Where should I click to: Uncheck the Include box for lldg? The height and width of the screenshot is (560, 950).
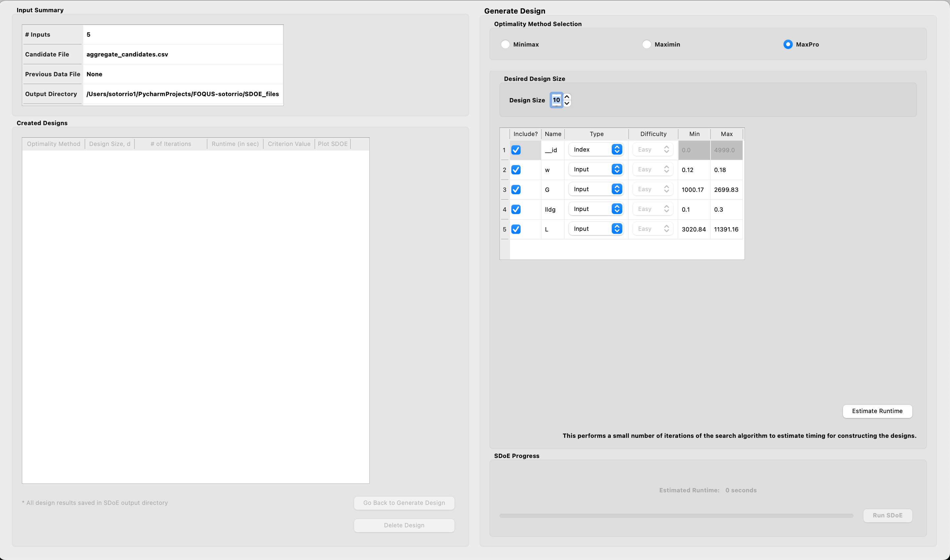(516, 209)
